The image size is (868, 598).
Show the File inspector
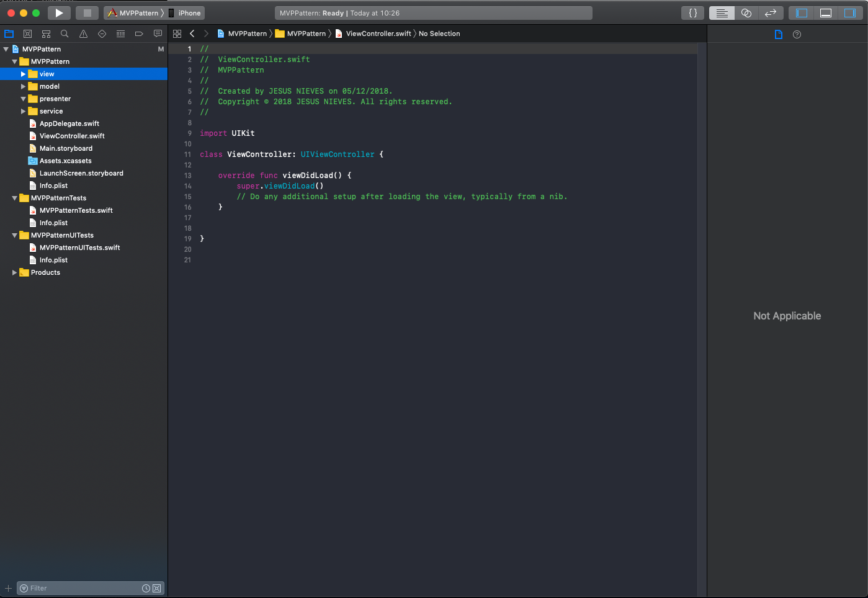pyautogui.click(x=779, y=35)
